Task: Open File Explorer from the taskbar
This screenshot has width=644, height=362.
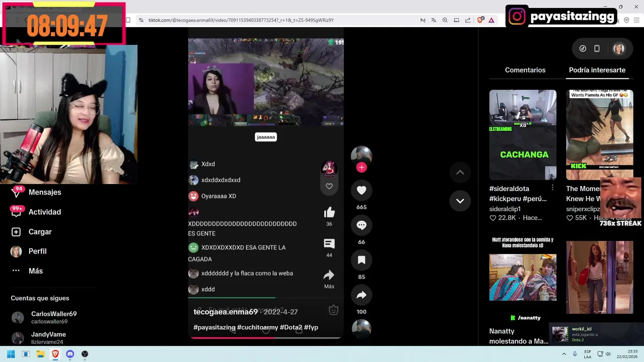Action: [40, 354]
